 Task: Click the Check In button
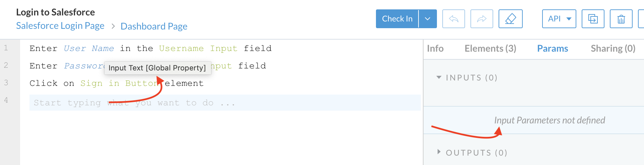tap(397, 19)
